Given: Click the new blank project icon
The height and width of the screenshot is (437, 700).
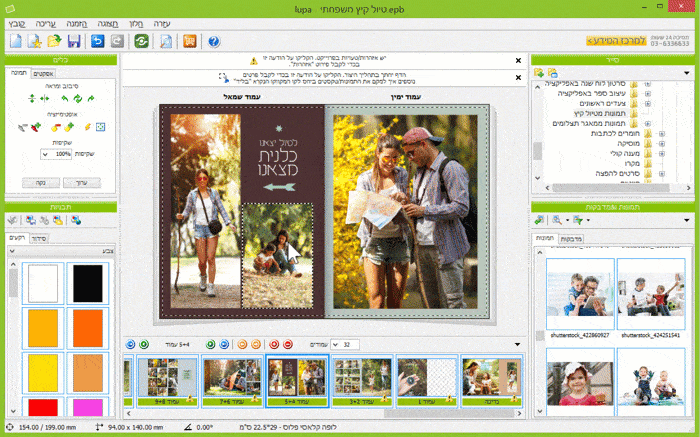Looking at the screenshot, I should [x=15, y=41].
